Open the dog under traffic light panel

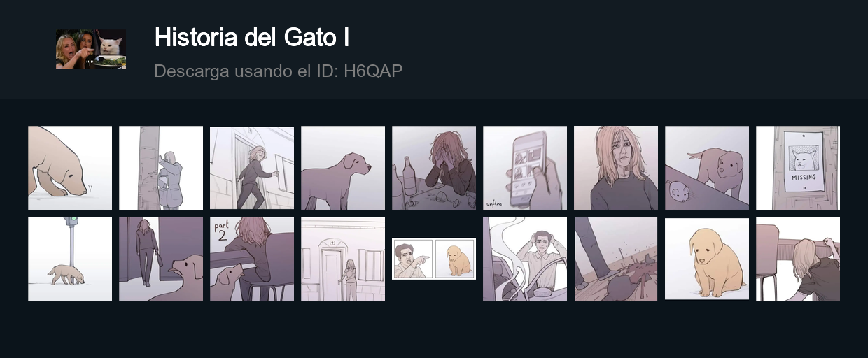[x=70, y=259]
